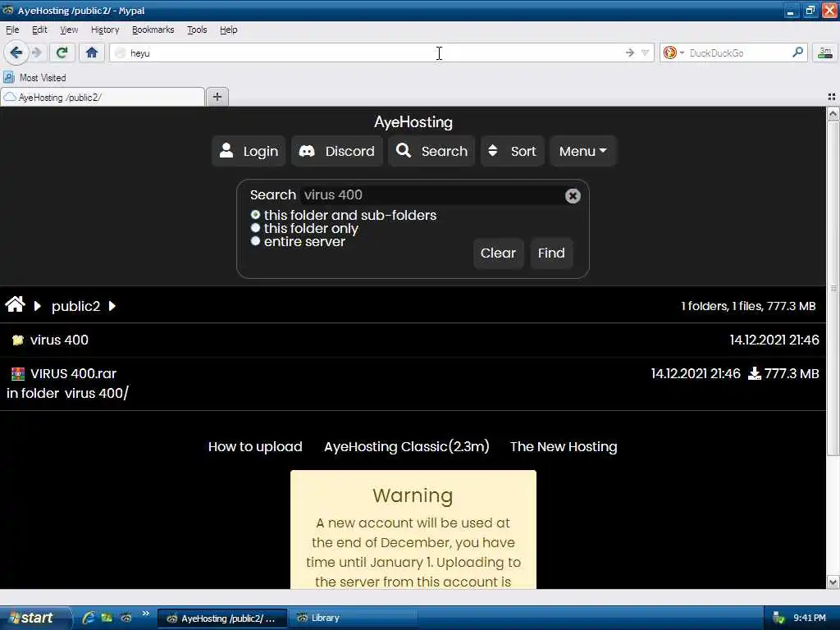Click the Login button
This screenshot has width=840, height=630.
pos(249,151)
